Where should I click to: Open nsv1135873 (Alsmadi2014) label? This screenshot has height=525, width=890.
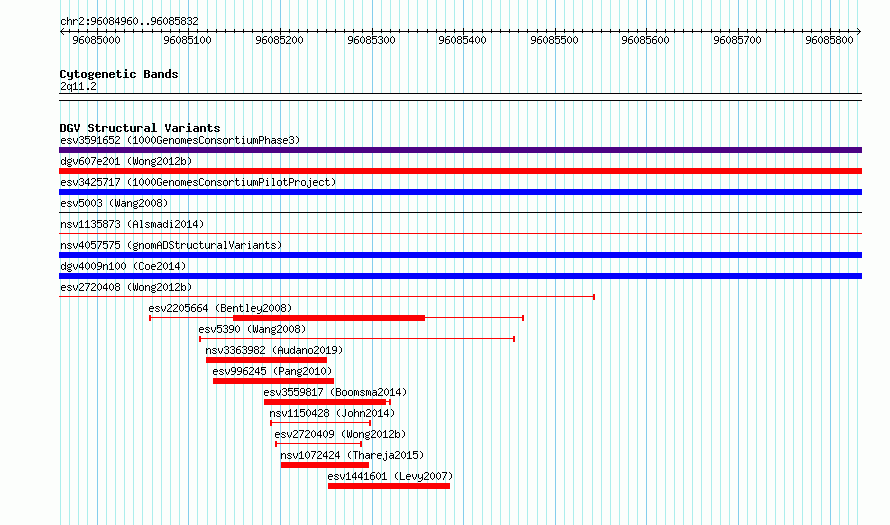click(132, 224)
